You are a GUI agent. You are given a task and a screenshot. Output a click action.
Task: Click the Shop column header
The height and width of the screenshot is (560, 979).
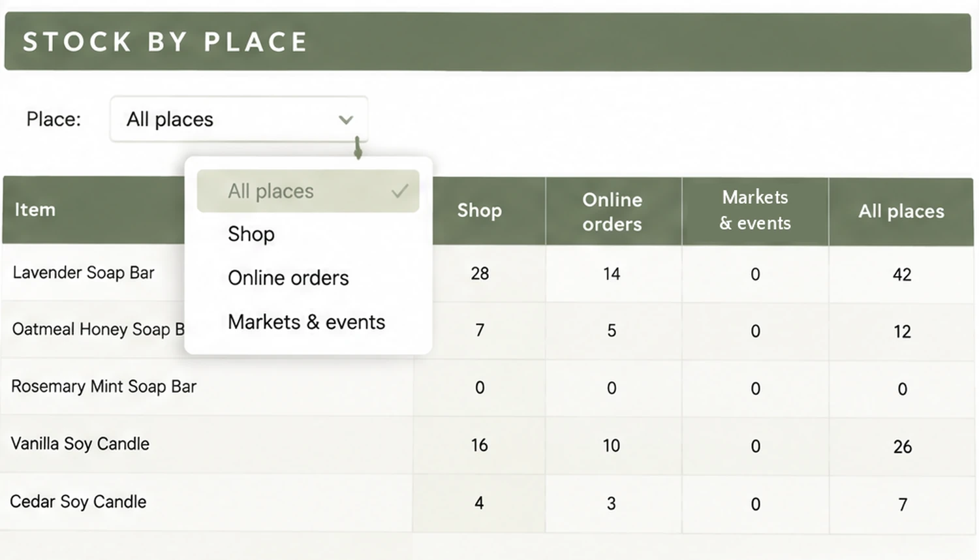[x=480, y=210]
